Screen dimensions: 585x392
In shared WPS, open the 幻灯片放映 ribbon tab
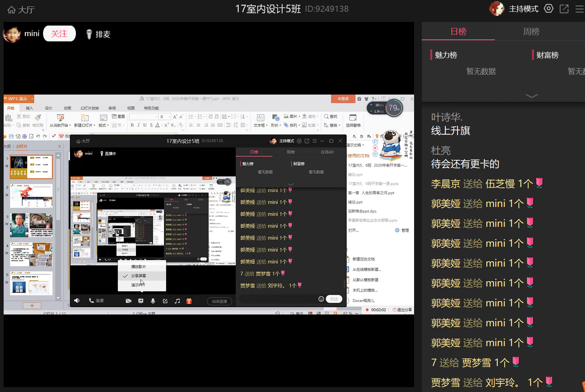[90, 108]
